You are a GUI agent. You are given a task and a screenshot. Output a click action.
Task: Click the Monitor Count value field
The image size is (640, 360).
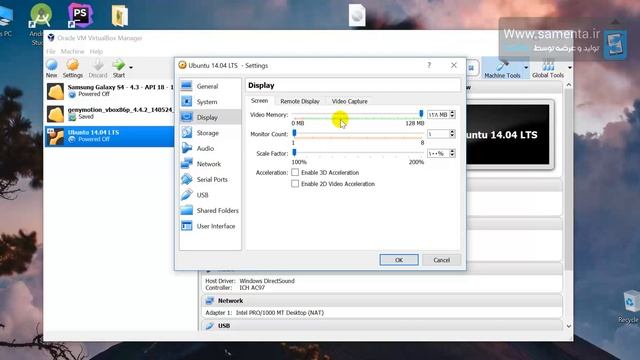[x=438, y=134]
